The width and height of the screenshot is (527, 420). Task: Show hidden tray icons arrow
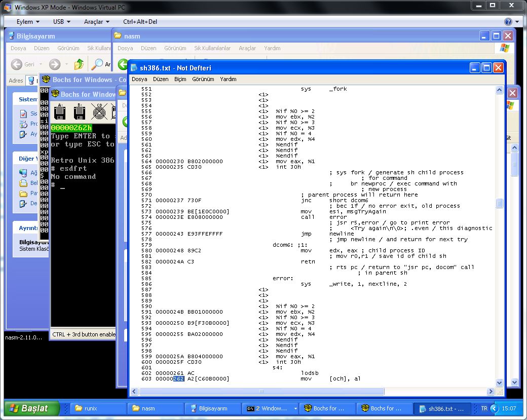tap(494, 408)
